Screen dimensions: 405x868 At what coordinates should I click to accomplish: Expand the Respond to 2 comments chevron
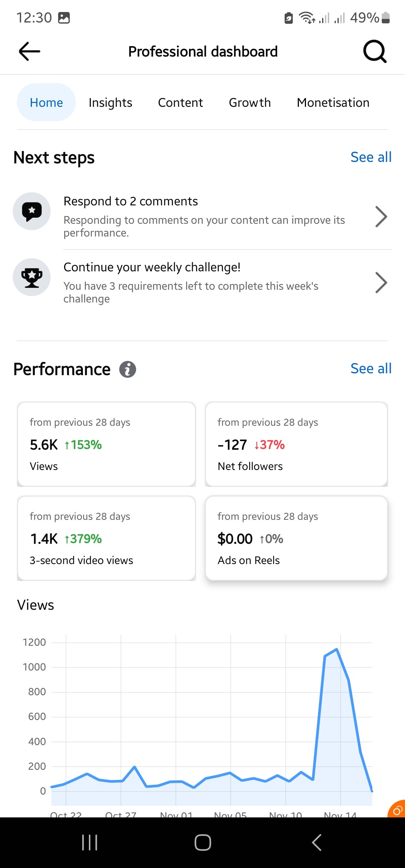pos(381,217)
